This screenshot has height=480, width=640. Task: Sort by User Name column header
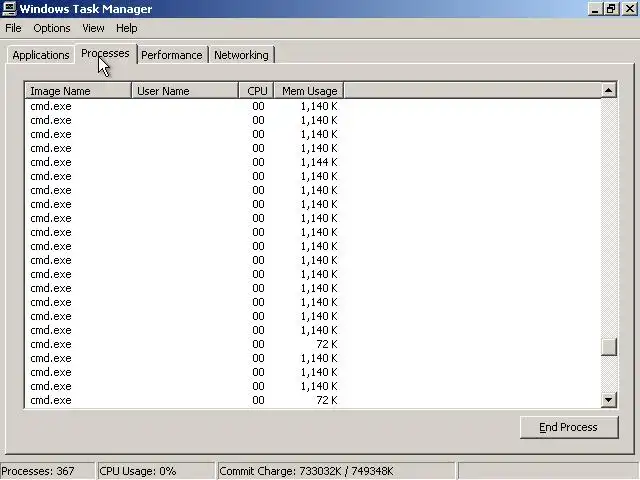[x=185, y=91]
